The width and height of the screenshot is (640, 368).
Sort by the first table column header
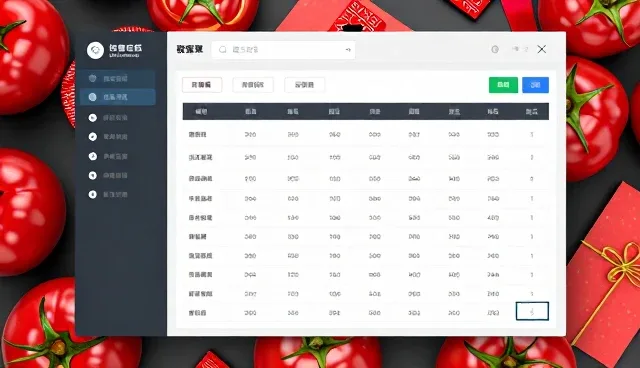click(201, 111)
